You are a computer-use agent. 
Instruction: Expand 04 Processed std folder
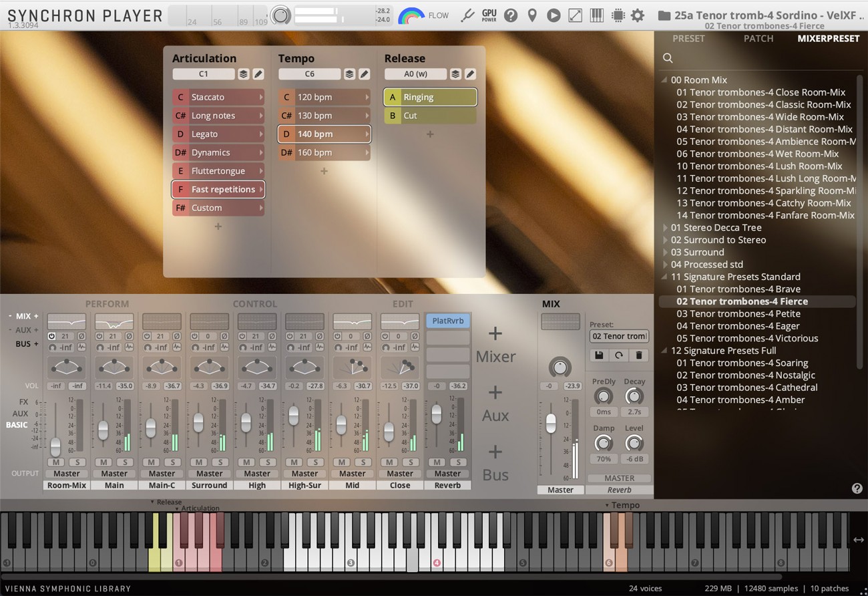click(x=664, y=265)
